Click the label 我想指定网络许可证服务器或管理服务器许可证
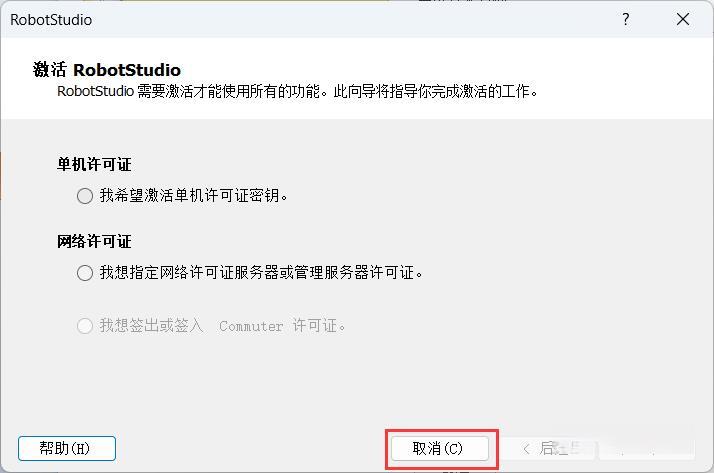This screenshot has height=473, width=714. 261,273
